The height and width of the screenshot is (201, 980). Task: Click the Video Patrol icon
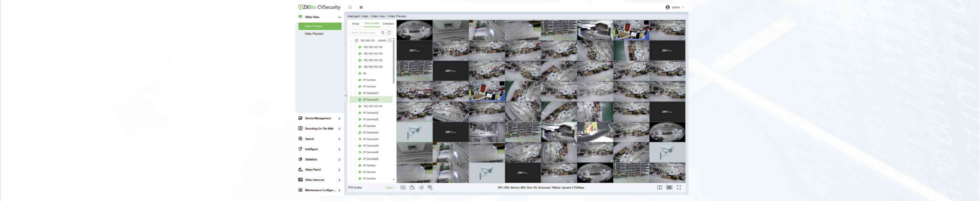click(300, 169)
